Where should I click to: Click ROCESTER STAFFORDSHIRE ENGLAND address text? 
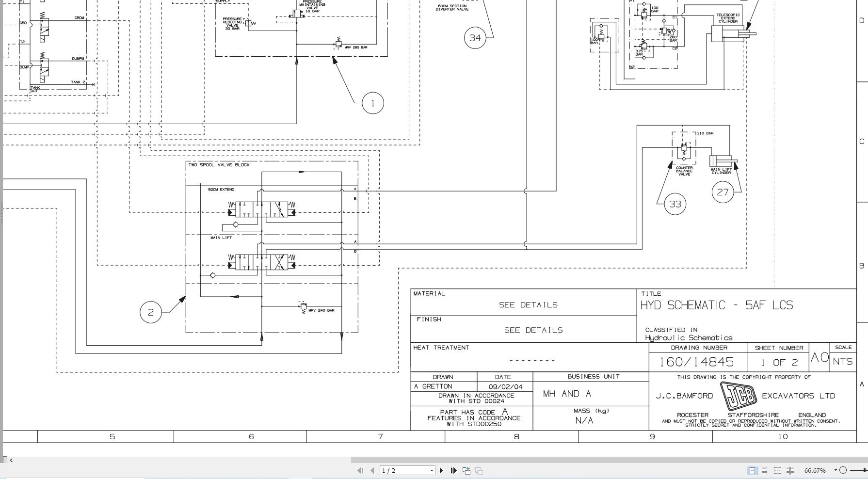click(751, 415)
